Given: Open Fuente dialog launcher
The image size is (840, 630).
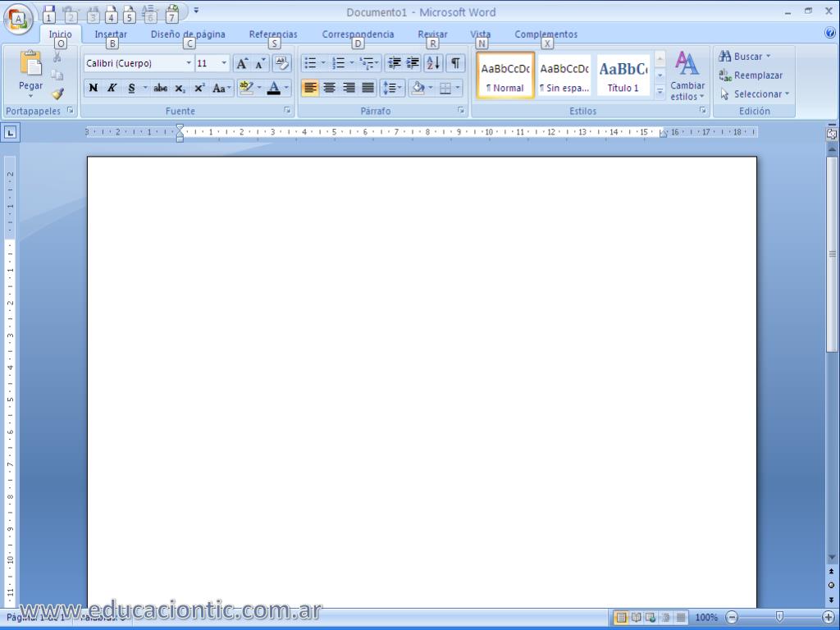Looking at the screenshot, I should point(287,111).
